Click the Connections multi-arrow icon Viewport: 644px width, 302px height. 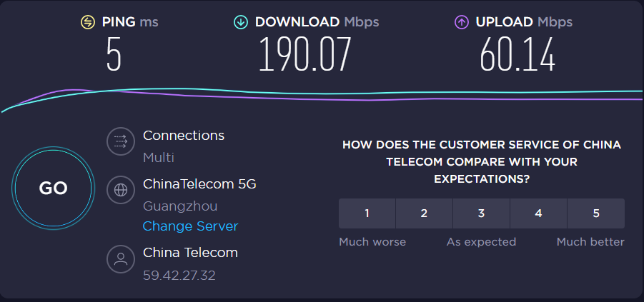[x=121, y=141]
